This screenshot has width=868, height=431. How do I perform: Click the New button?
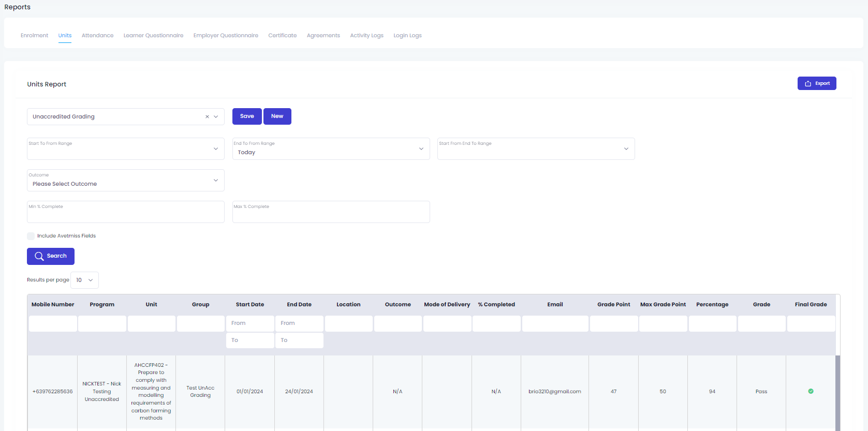pos(277,116)
